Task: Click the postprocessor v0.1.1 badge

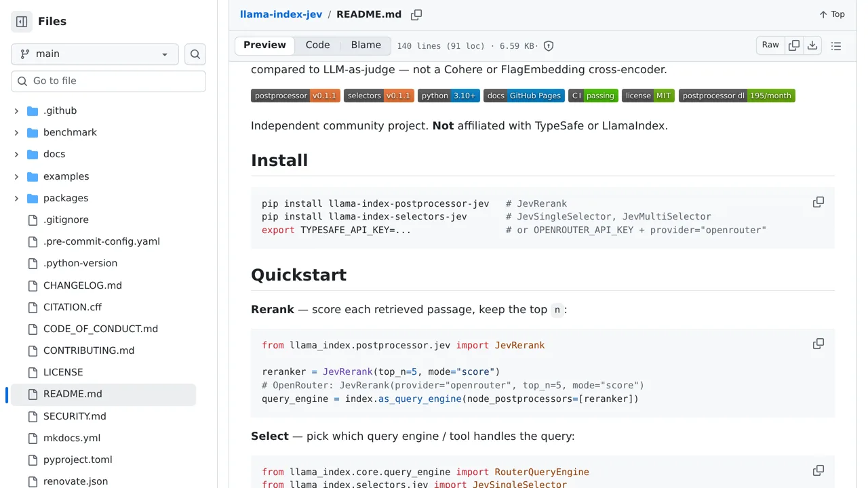Action: pyautogui.click(x=296, y=96)
